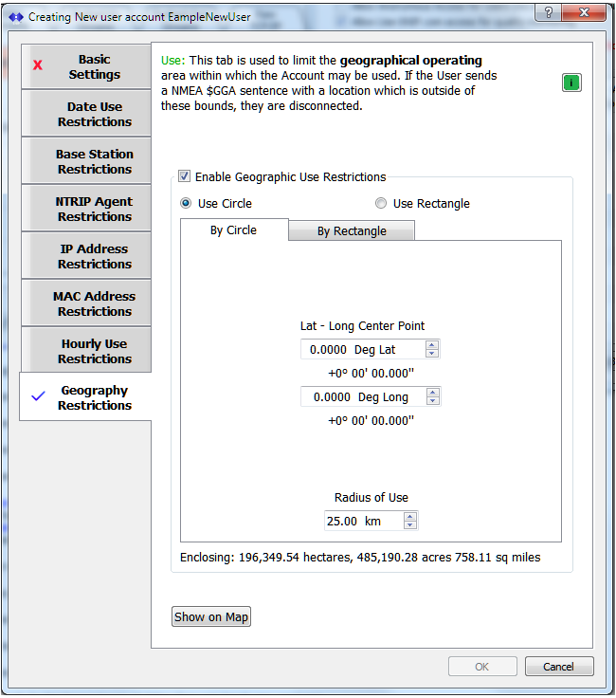Click the green info icon
This screenshot has width=616, height=698.
pos(571,83)
